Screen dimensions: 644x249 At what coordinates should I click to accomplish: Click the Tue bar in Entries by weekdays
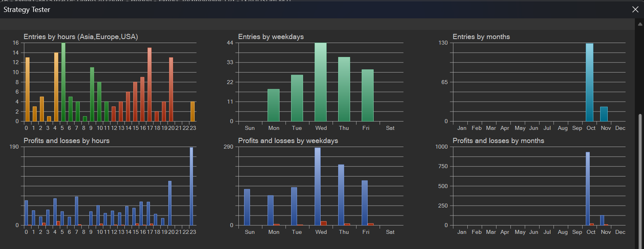297,98
